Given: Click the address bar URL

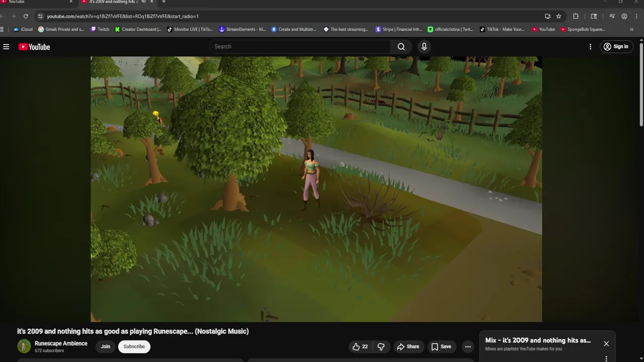Looking at the screenshot, I should 123,16.
